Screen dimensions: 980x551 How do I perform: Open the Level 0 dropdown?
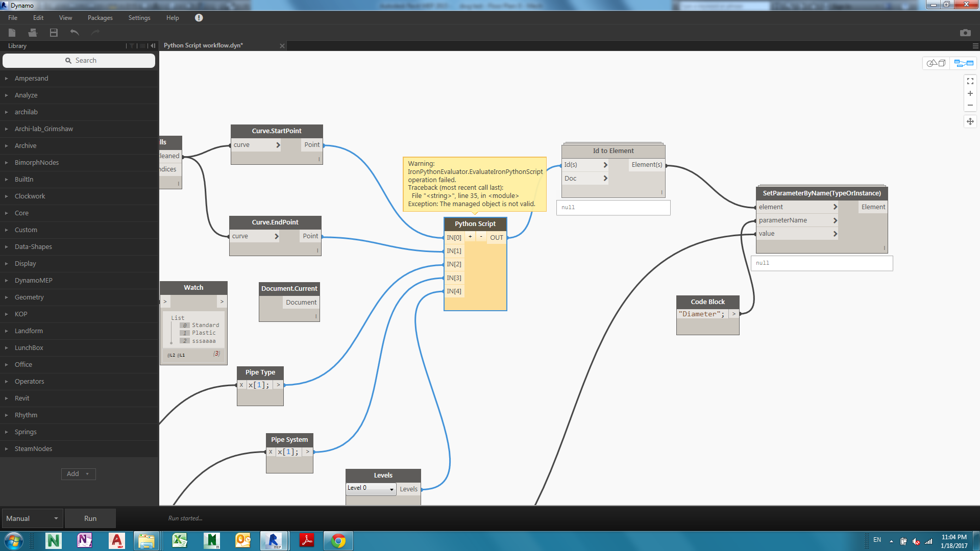tap(371, 489)
